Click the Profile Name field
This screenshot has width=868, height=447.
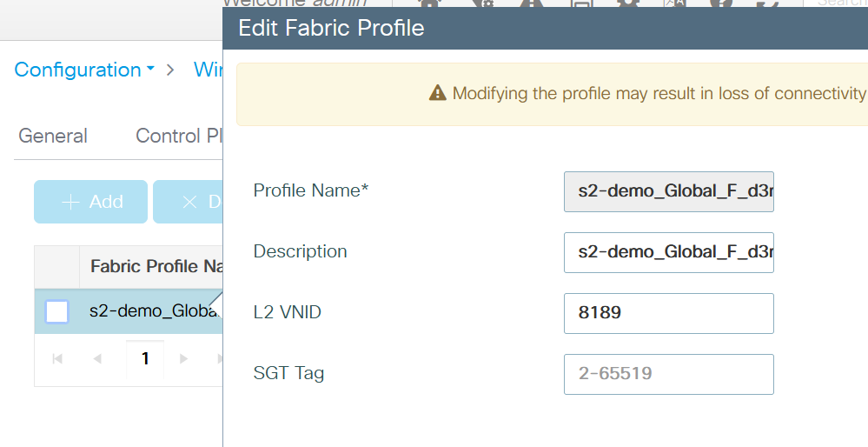tap(669, 191)
